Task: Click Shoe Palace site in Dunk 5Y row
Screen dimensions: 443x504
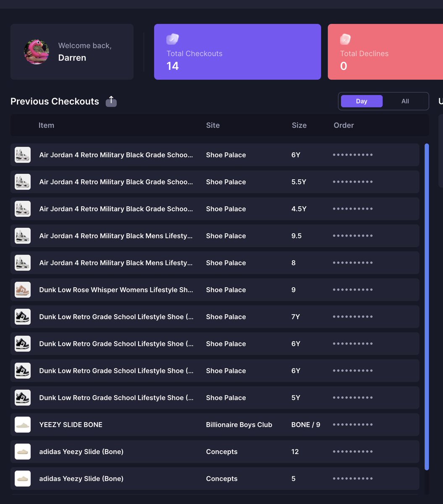Action: pyautogui.click(x=226, y=398)
